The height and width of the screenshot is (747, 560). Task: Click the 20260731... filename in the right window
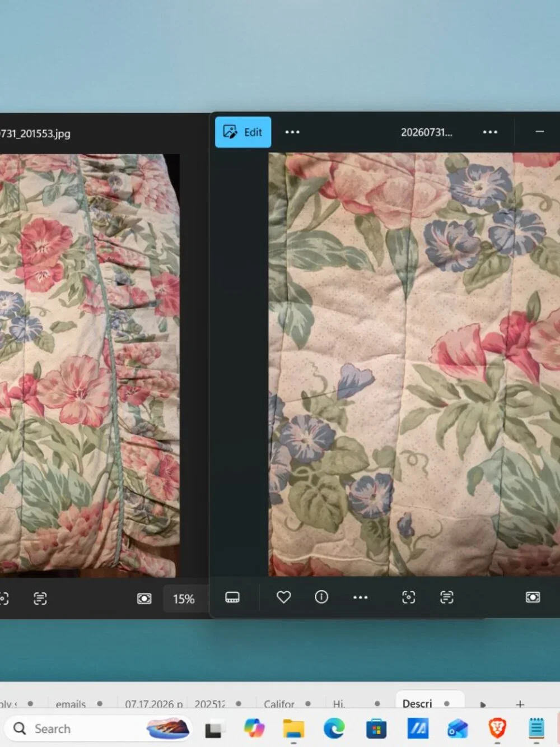427,132
